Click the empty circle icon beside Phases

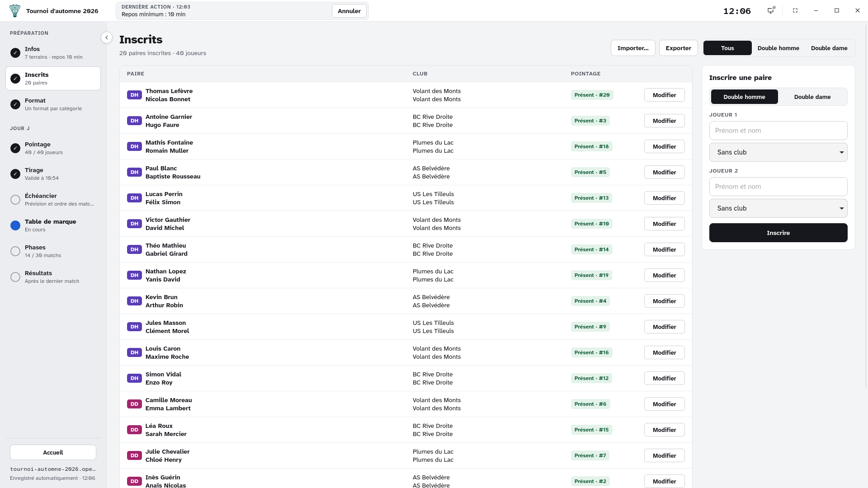tap(15, 251)
